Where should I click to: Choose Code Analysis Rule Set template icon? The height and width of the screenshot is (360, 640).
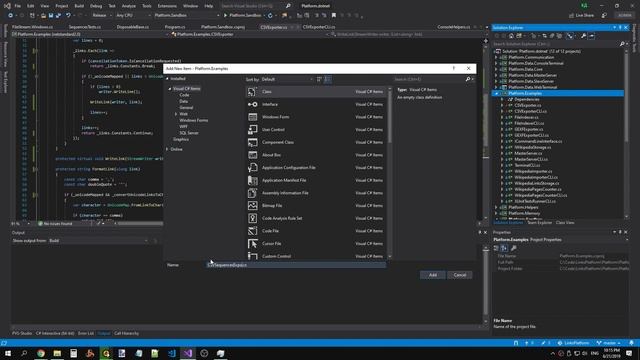pyautogui.click(x=253, y=218)
